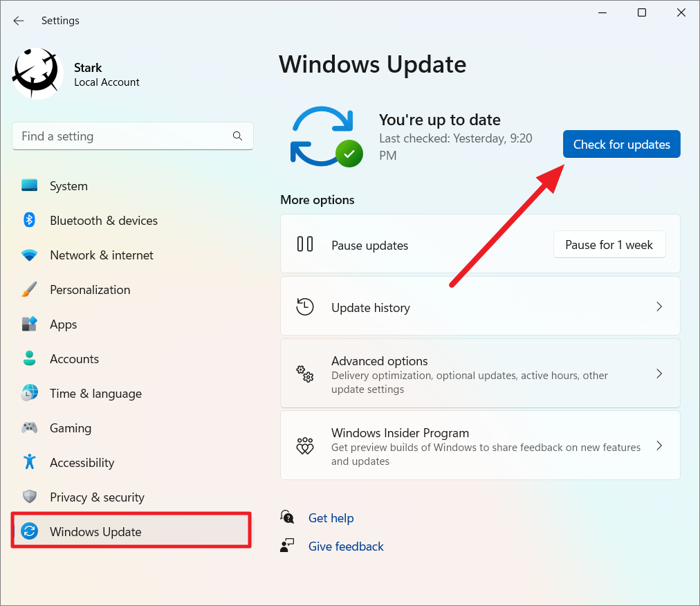Maximize the Settings window
The height and width of the screenshot is (606, 700).
(x=641, y=12)
